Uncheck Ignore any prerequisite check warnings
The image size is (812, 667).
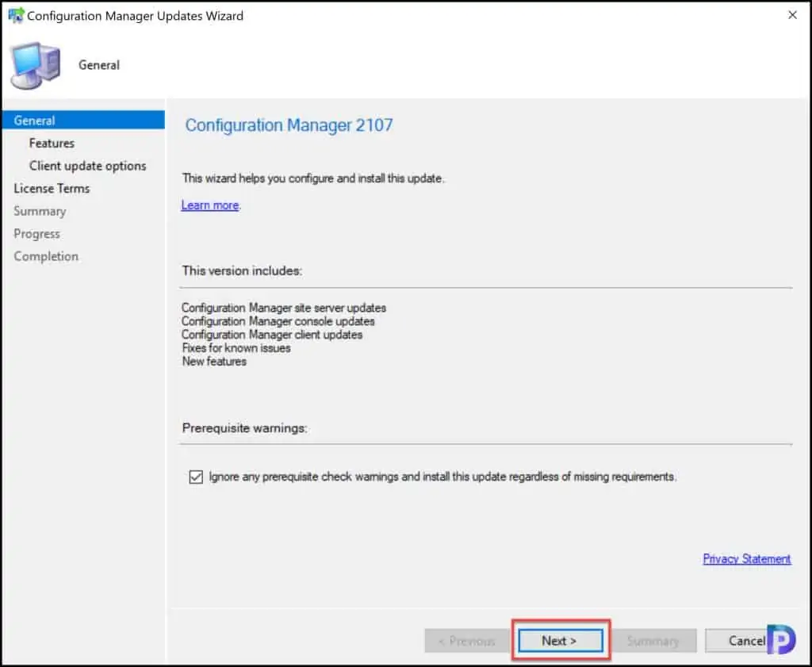point(196,477)
